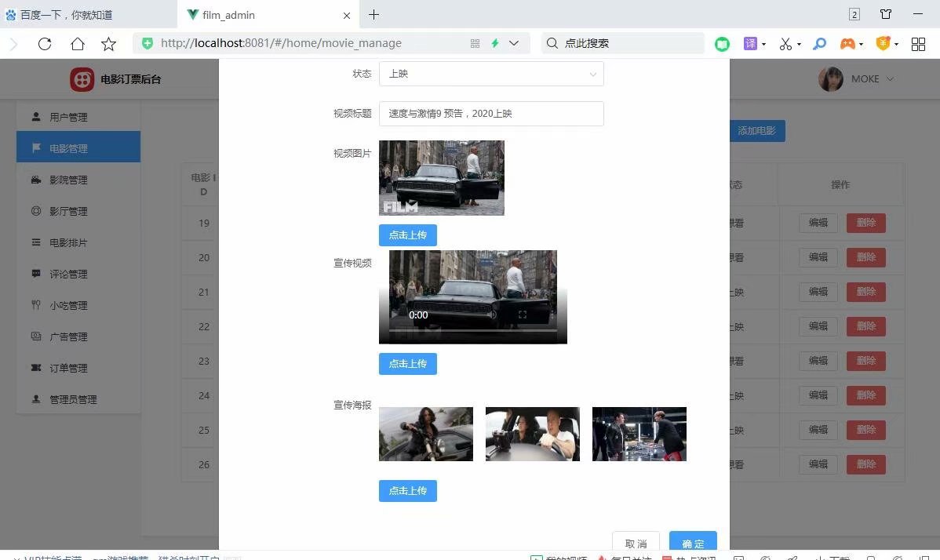Open a new browser tab with plus icon

(373, 14)
